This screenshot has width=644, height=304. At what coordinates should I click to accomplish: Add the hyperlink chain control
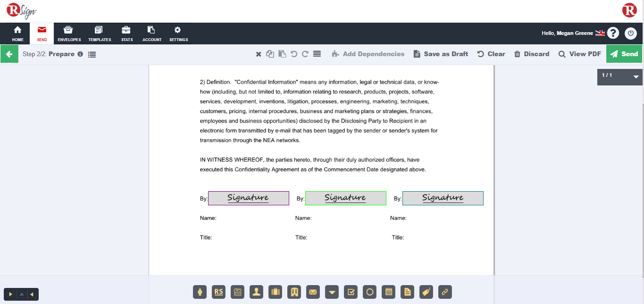pyautogui.click(x=445, y=292)
